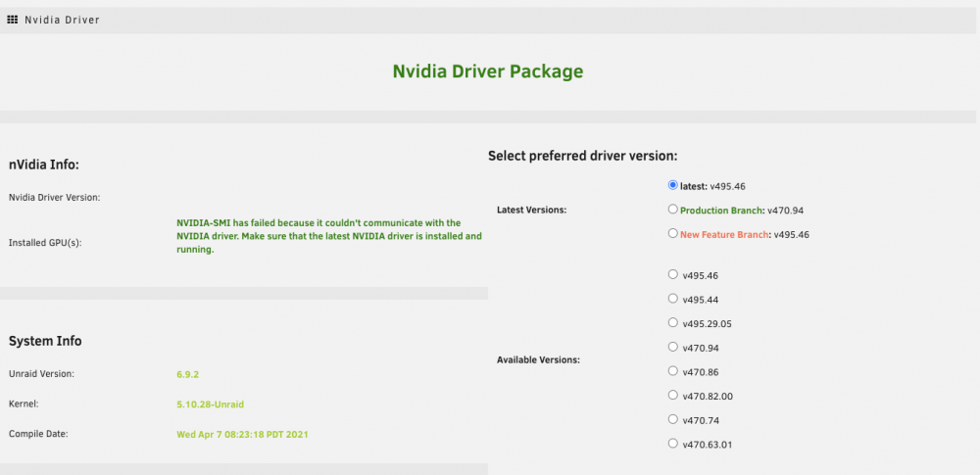Click the Kernel value 5.10.28-Unraid
980x475 pixels.
(x=210, y=404)
